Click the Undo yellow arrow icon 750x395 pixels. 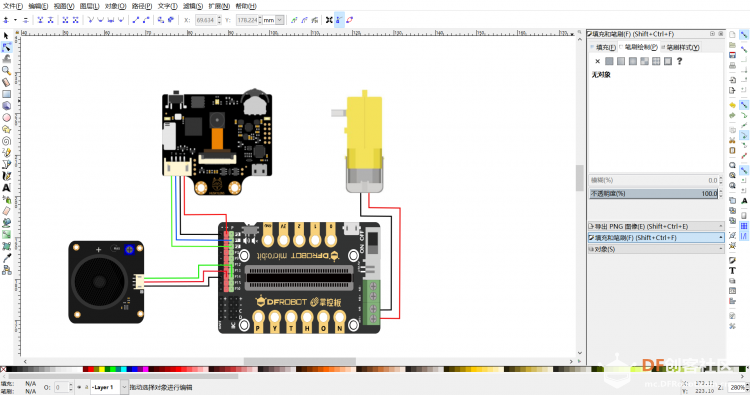click(x=732, y=105)
